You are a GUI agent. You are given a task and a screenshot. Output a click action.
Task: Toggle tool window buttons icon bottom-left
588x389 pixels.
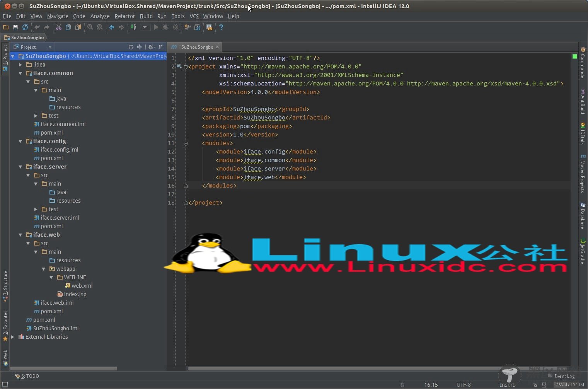pos(5,385)
